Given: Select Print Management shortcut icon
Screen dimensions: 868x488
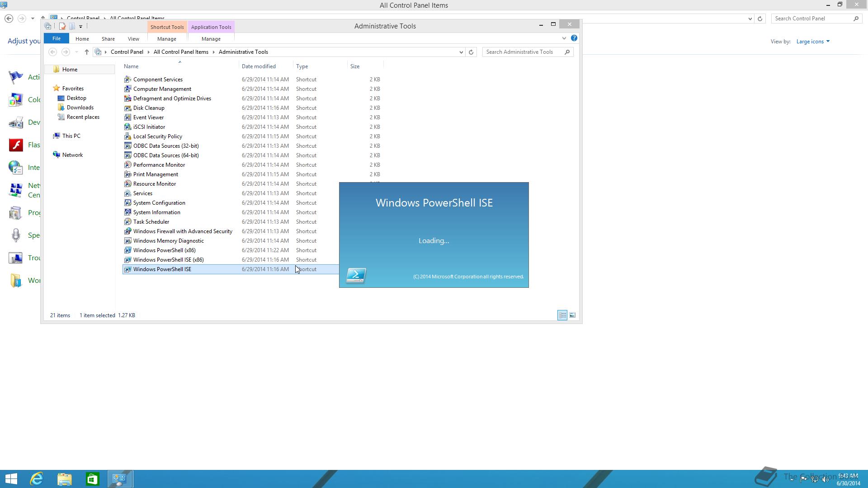Looking at the screenshot, I should click(127, 174).
